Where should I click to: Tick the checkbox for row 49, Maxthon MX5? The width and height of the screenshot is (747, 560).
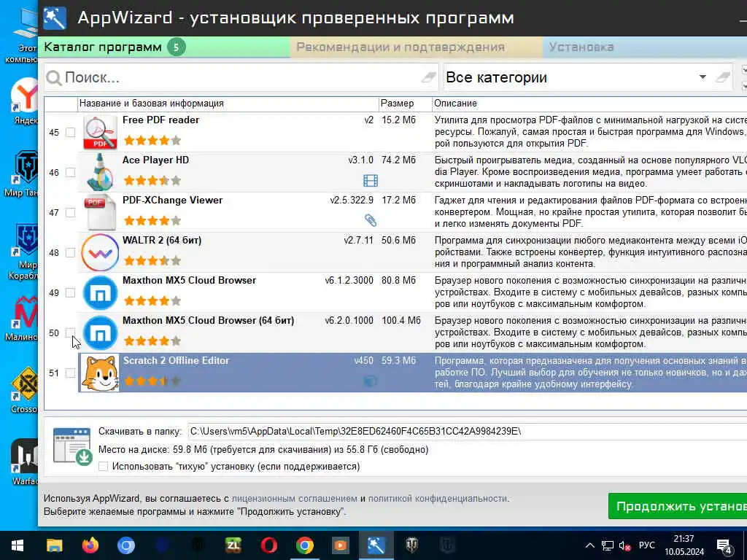[70, 293]
